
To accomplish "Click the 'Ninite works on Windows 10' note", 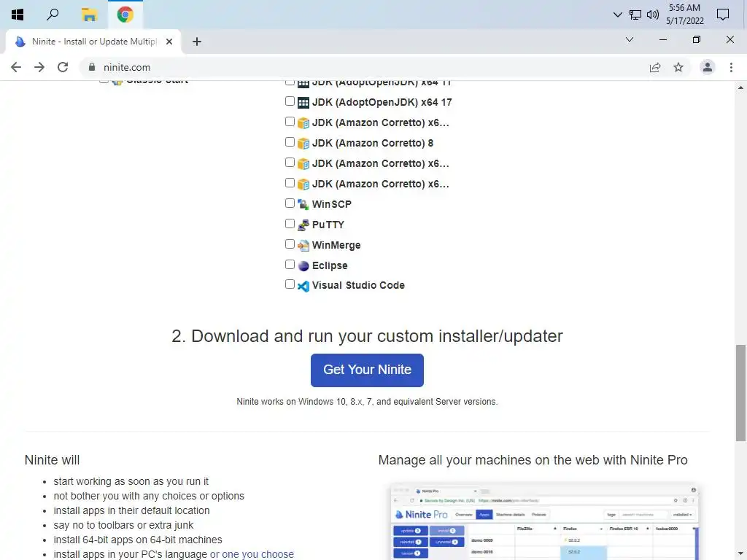I will click(367, 402).
